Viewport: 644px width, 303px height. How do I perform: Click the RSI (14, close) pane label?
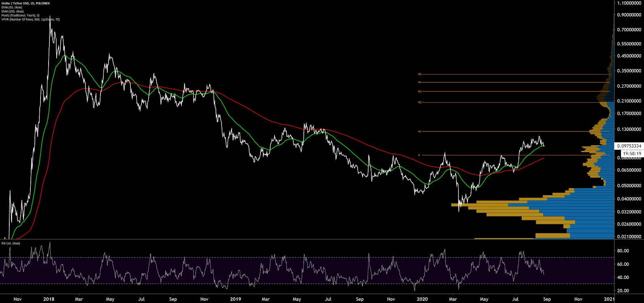tap(11, 243)
